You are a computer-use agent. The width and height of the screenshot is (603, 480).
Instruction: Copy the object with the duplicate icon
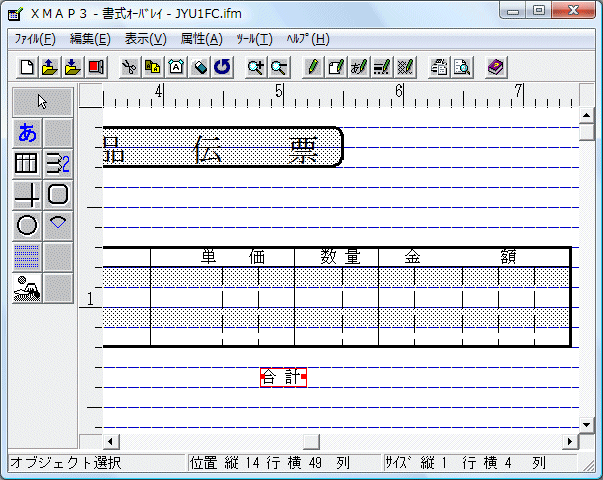153,67
